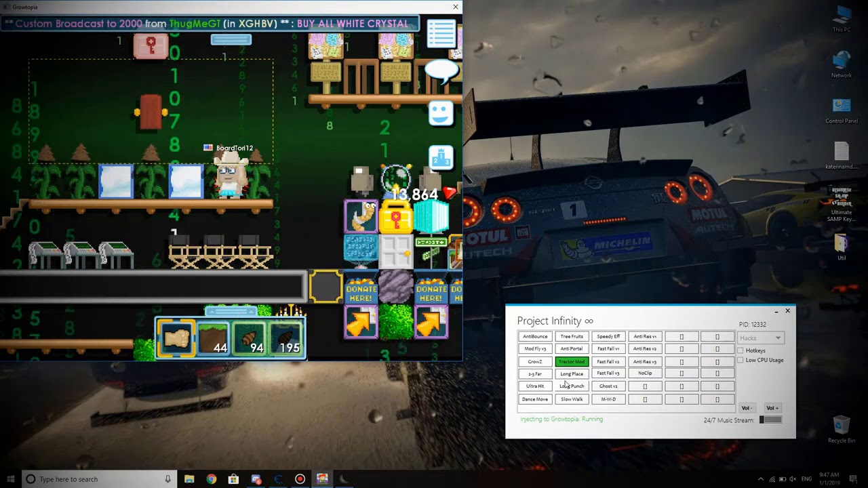The width and height of the screenshot is (868, 488).
Task: Toggle the Ghost v2 hack
Action: click(x=608, y=386)
